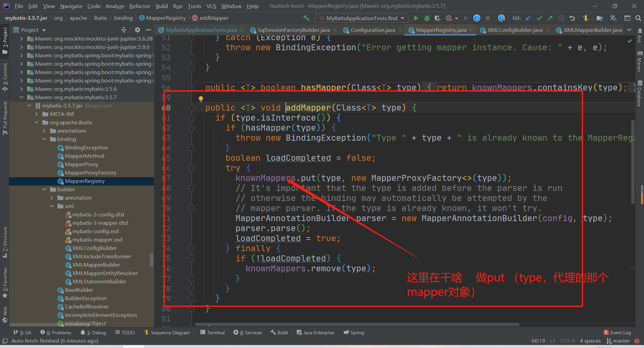This screenshot has width=644, height=348.
Task: Close the SqlSessionFactoryBuilder.java tab
Action: point(335,30)
